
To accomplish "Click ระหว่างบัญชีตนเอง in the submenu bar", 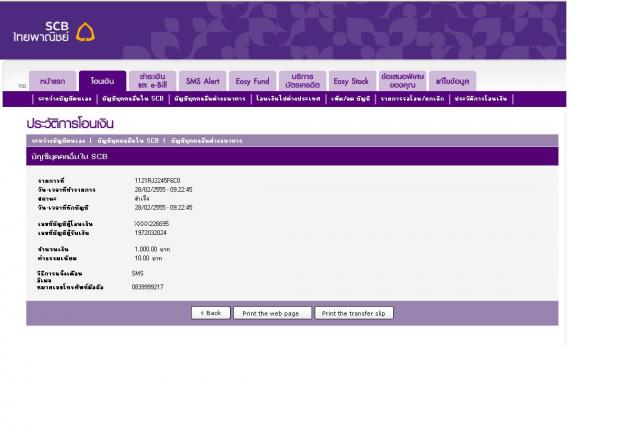I will tap(64, 99).
